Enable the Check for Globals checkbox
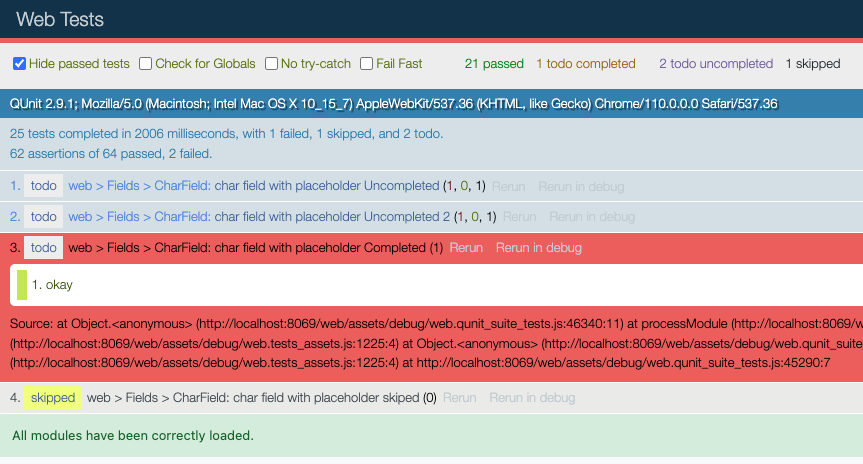 (145, 64)
